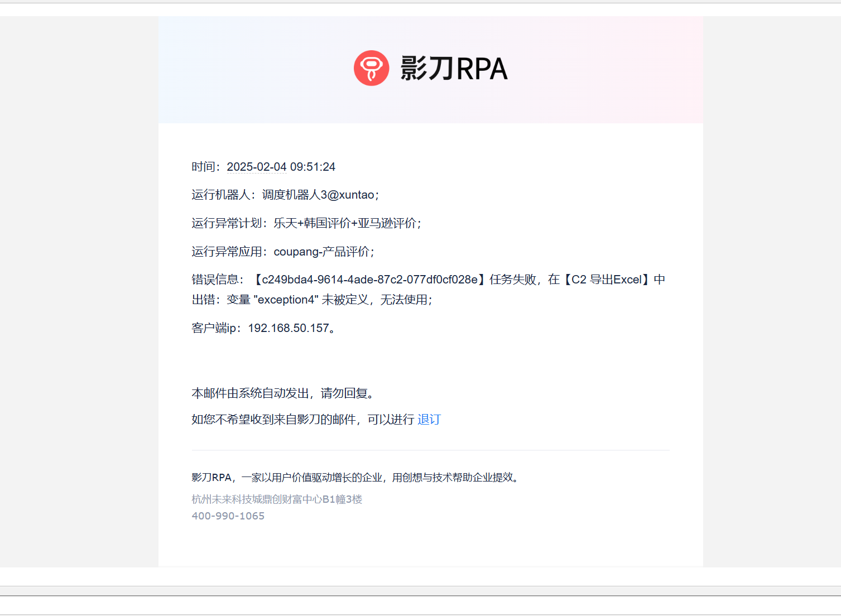
Task: Click the red 影刀 logo icon
Action: pos(372,68)
